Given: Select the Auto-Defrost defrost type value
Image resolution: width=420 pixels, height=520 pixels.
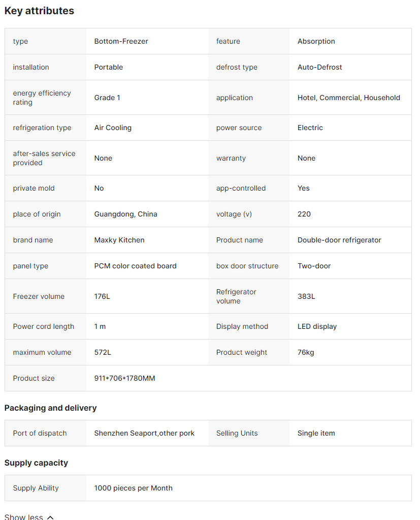Looking at the screenshot, I should click(x=319, y=67).
